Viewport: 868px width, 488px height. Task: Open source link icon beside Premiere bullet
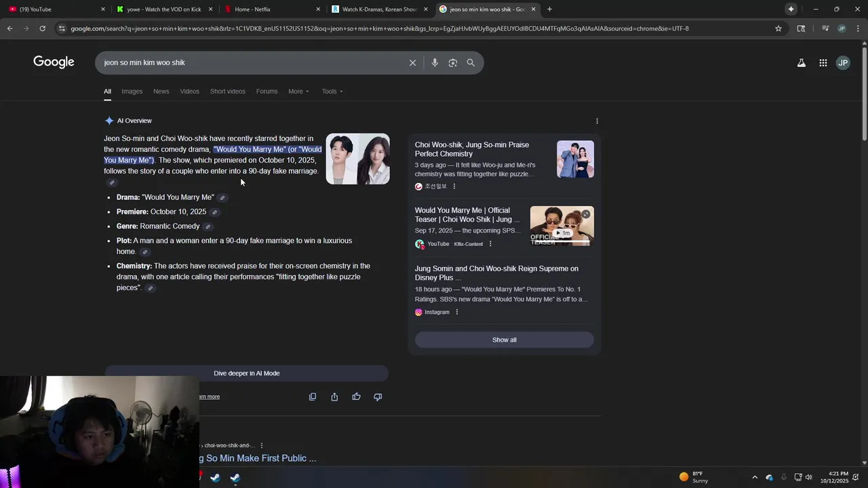point(214,212)
